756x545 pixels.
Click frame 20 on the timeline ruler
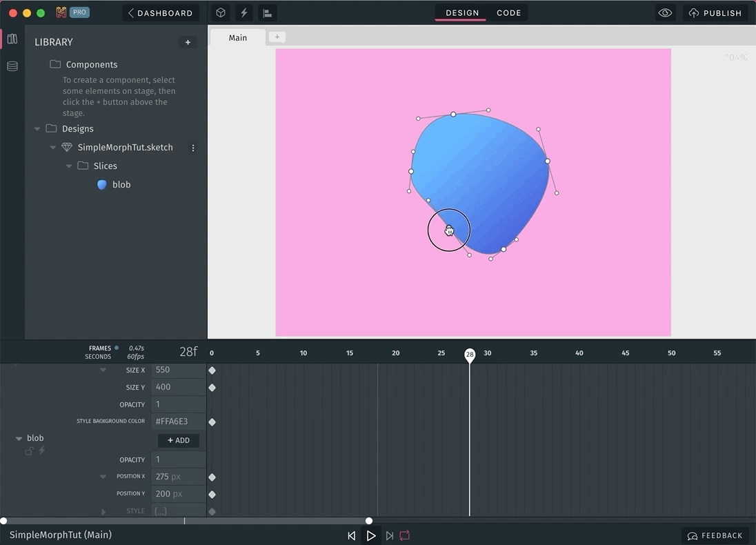click(x=395, y=353)
